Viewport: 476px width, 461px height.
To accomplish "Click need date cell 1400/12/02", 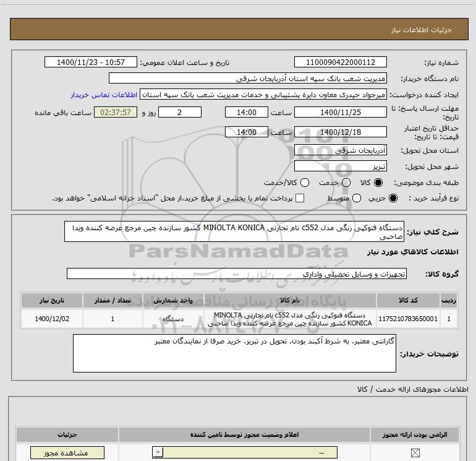I will 52,319.
